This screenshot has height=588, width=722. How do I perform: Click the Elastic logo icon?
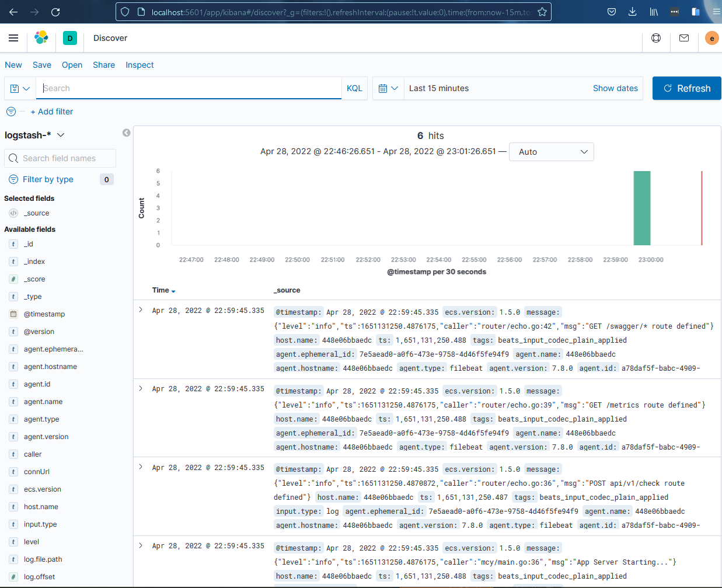(x=41, y=38)
